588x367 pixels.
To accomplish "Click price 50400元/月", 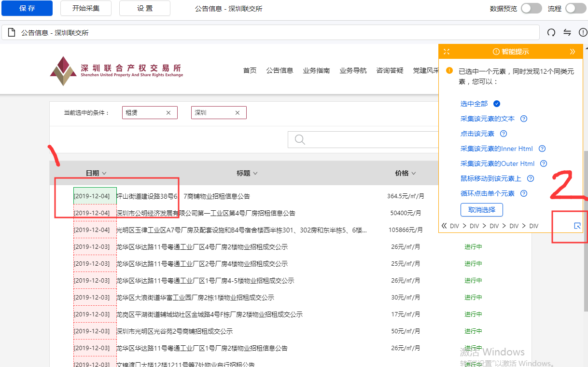I will [x=406, y=213].
